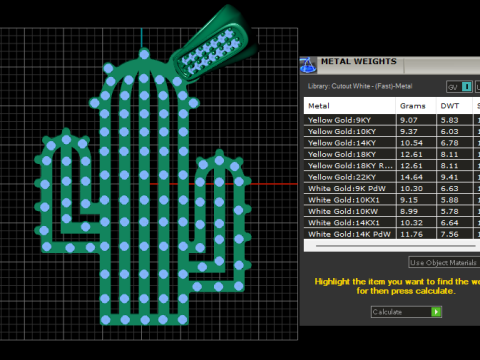Select the White Gold:10KX1 row

pyautogui.click(x=392, y=200)
